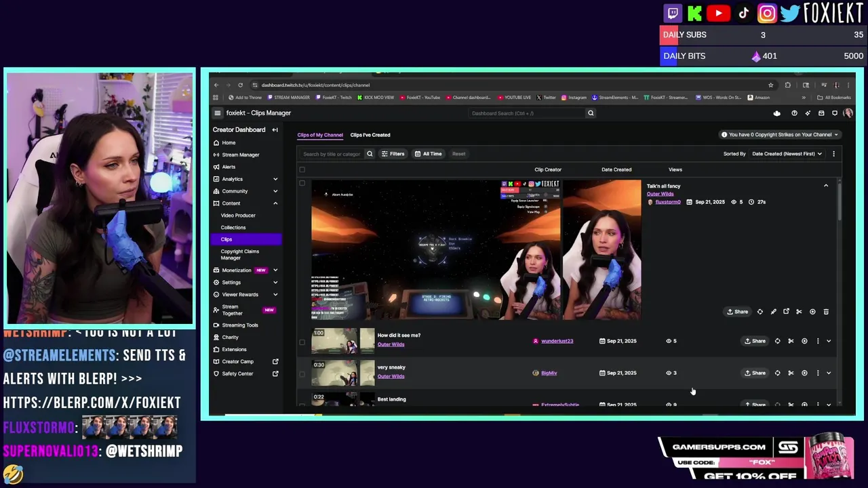Open the browser extensions puzzle icon
Image resolution: width=868 pixels, height=488 pixels.
(787, 85)
